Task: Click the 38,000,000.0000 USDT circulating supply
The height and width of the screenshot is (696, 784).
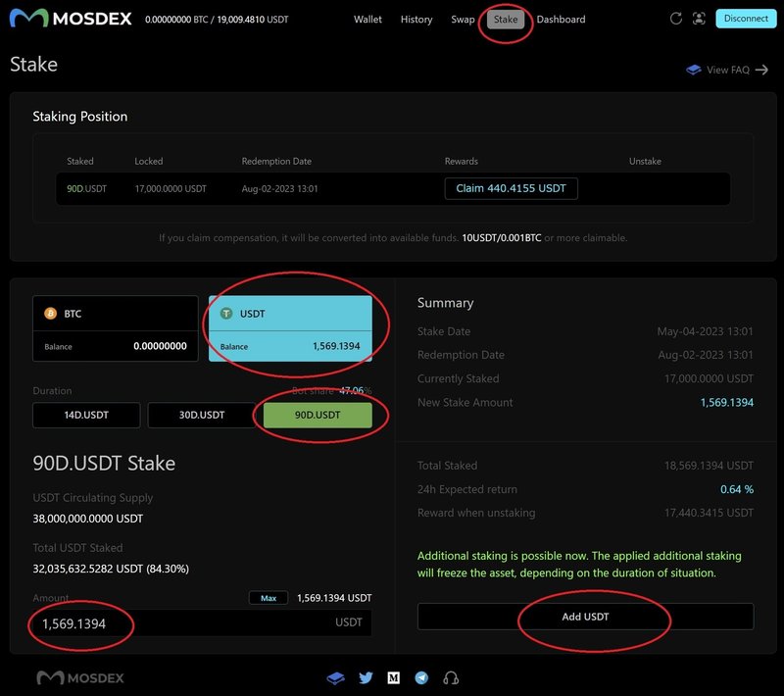Action: [x=88, y=519]
